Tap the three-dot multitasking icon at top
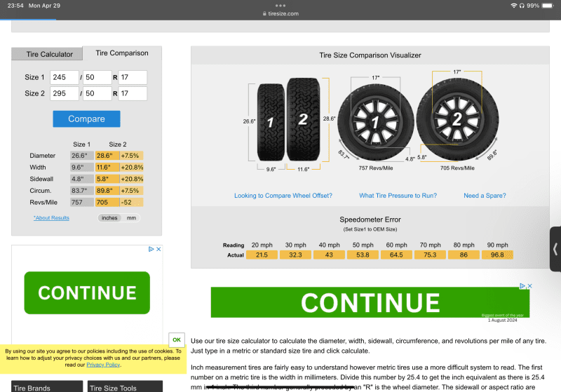This screenshot has width=561, height=392. click(x=280, y=6)
